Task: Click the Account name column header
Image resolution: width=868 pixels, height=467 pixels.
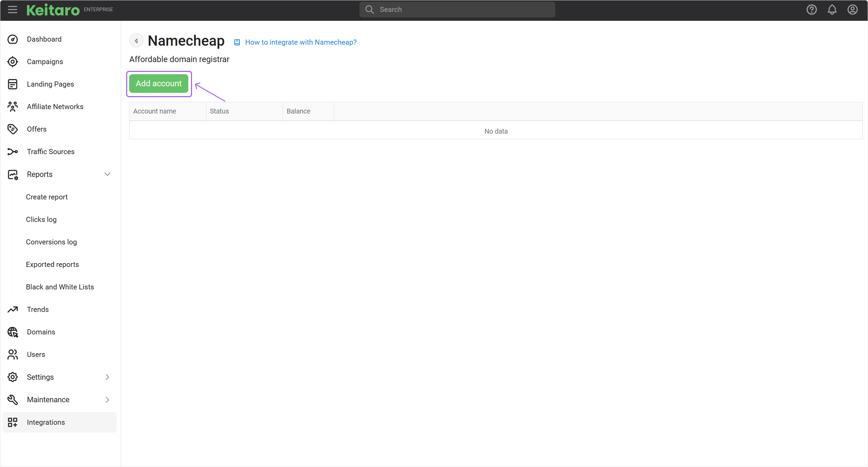Action: tap(155, 111)
